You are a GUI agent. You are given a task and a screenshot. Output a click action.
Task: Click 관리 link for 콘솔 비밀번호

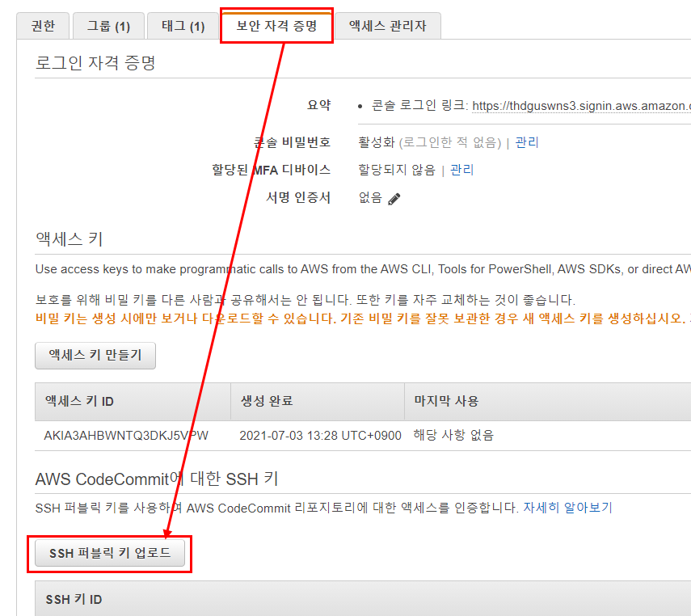coord(527,142)
